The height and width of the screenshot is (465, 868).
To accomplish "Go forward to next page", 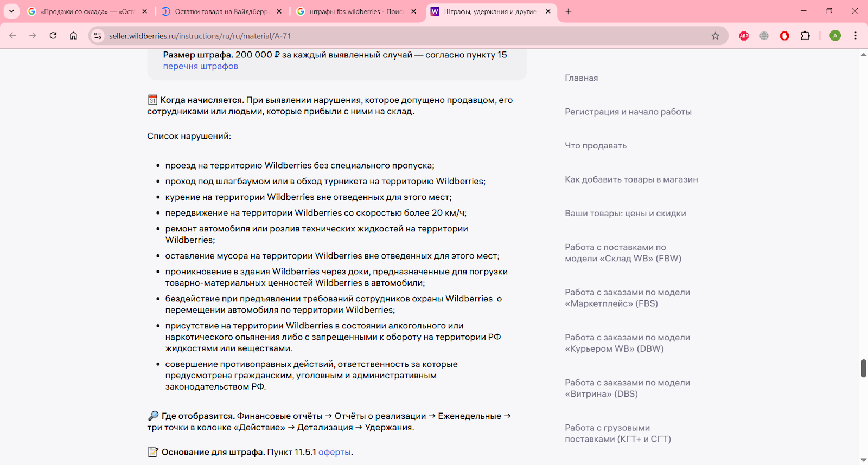I will [33, 36].
